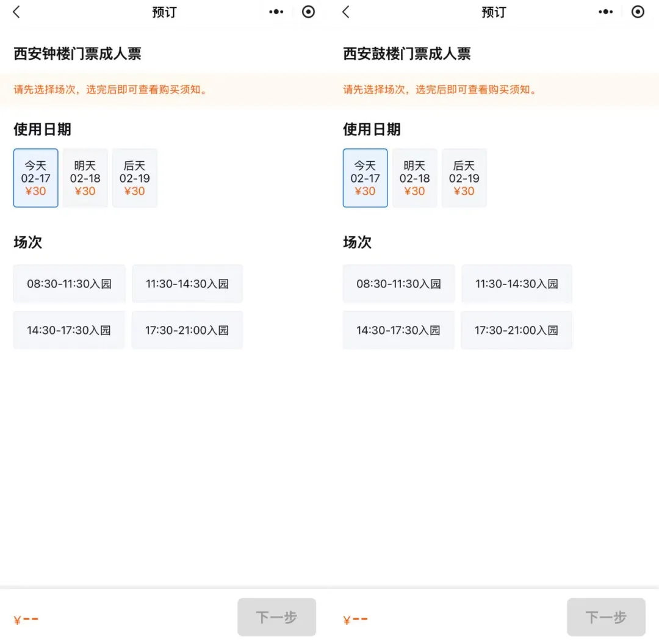Click the 场次 heading on the Drum Tower (鼓楼) page
This screenshot has height=644, width=659.
pyautogui.click(x=357, y=242)
